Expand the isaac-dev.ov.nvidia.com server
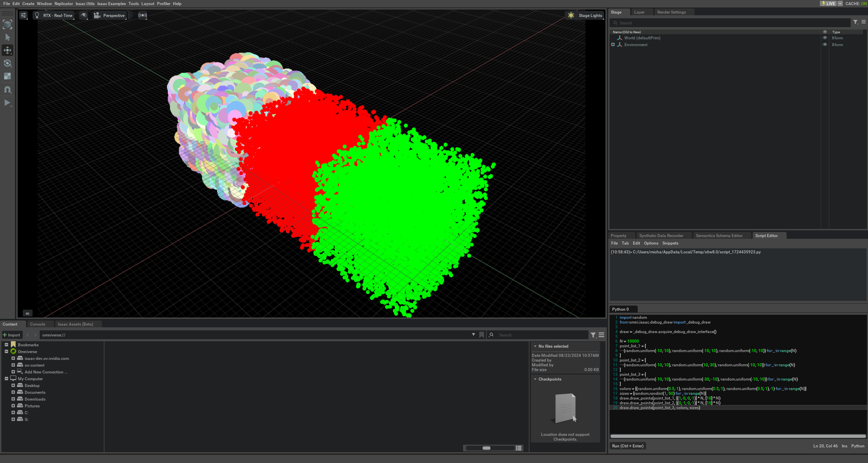Viewport: 868px width, 463px height. click(13, 358)
